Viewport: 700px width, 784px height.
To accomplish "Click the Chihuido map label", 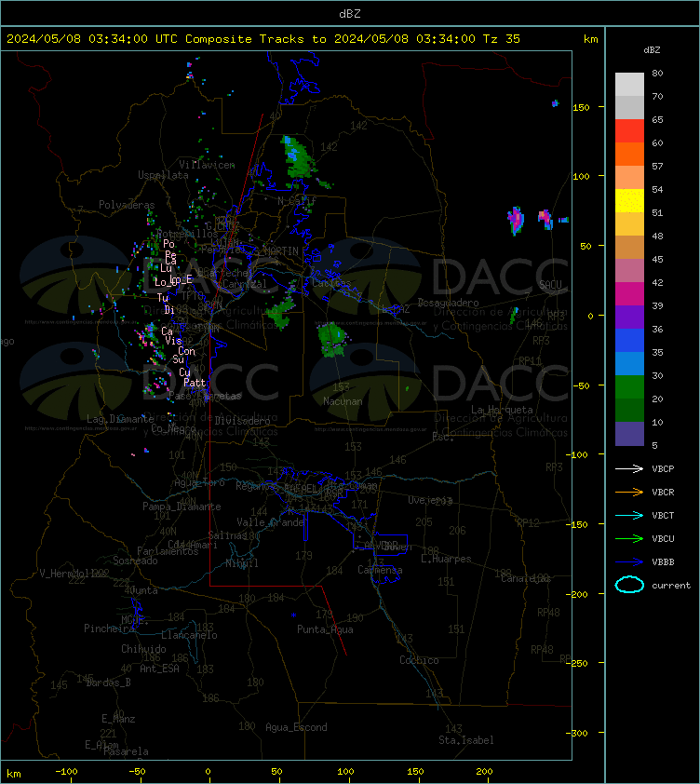I will click(143, 648).
